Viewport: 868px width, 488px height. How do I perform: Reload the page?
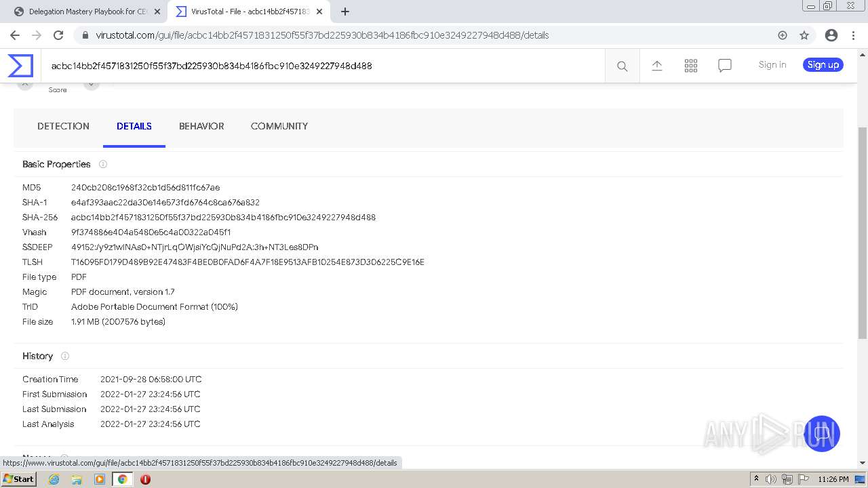click(58, 35)
